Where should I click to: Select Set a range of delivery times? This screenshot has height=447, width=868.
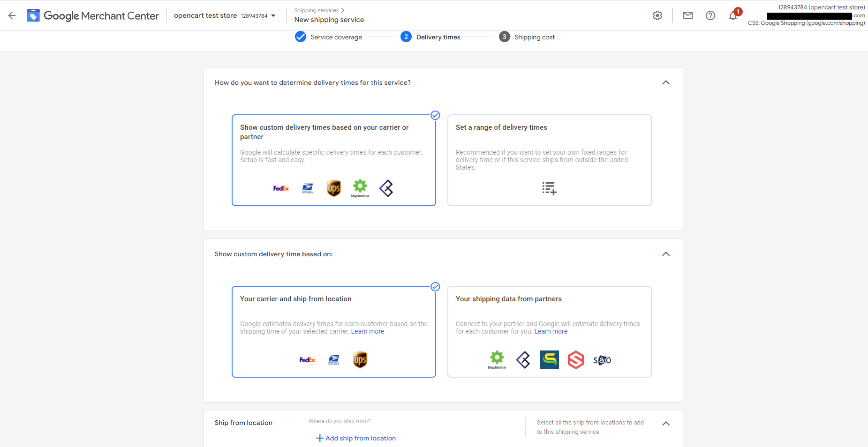549,160
